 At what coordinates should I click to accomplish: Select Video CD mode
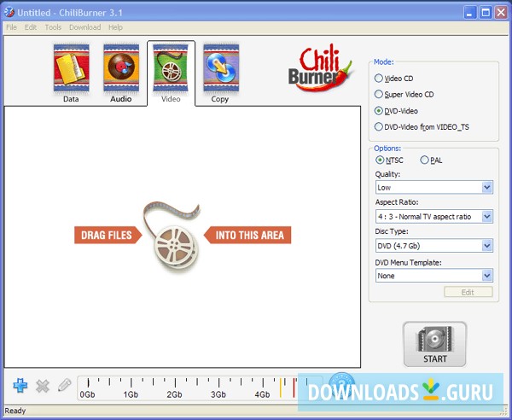(x=393, y=79)
